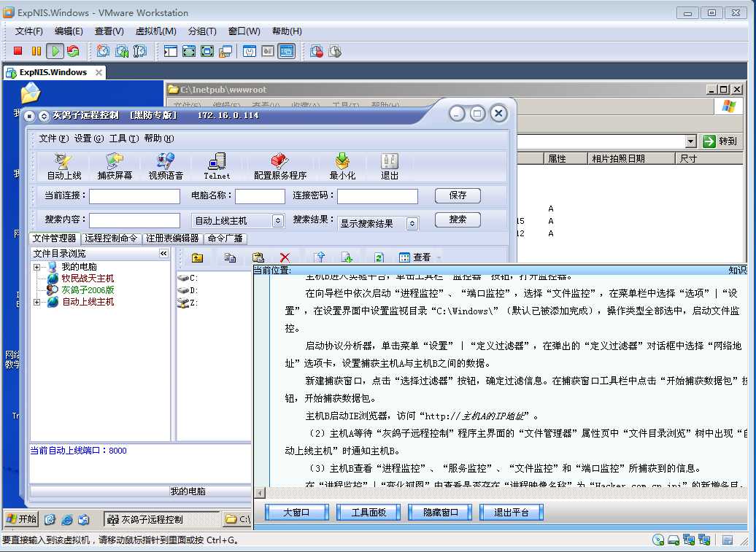This screenshot has width=756, height=552.
Task: Click the 当前连接 input field
Action: (134, 197)
